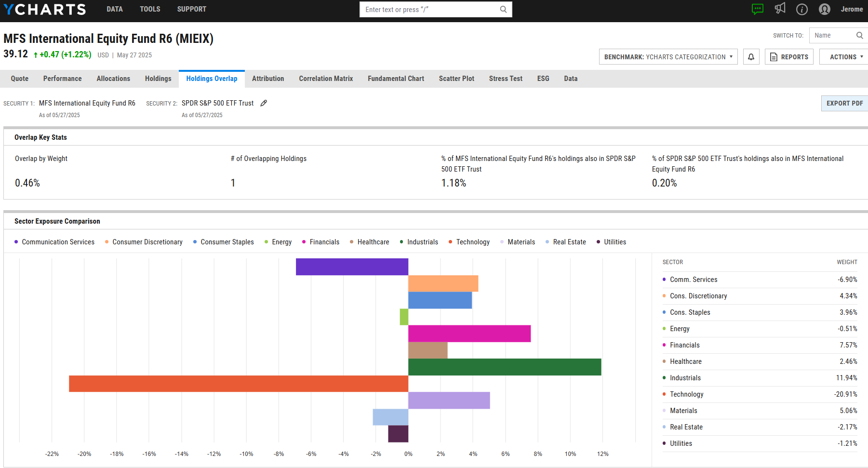Open the Benchmark categorization dropdown
Viewport: 868px width, 468px height.
coord(668,56)
